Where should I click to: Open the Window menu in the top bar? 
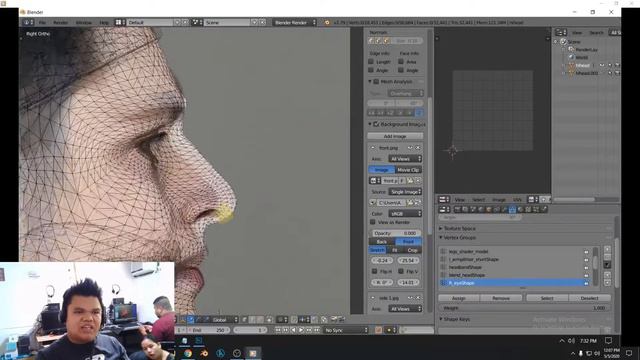click(x=84, y=22)
